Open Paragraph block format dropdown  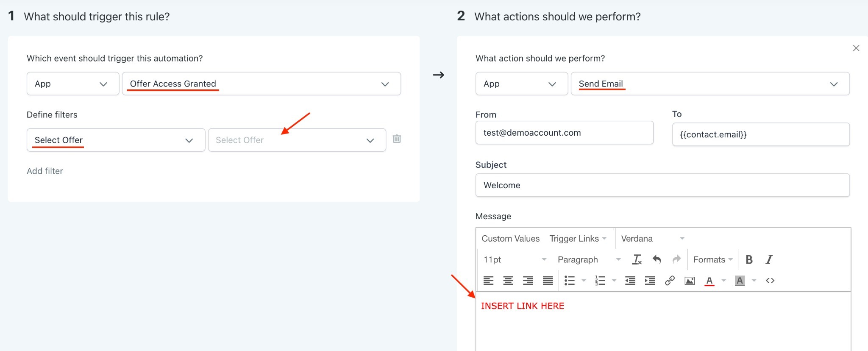click(589, 259)
